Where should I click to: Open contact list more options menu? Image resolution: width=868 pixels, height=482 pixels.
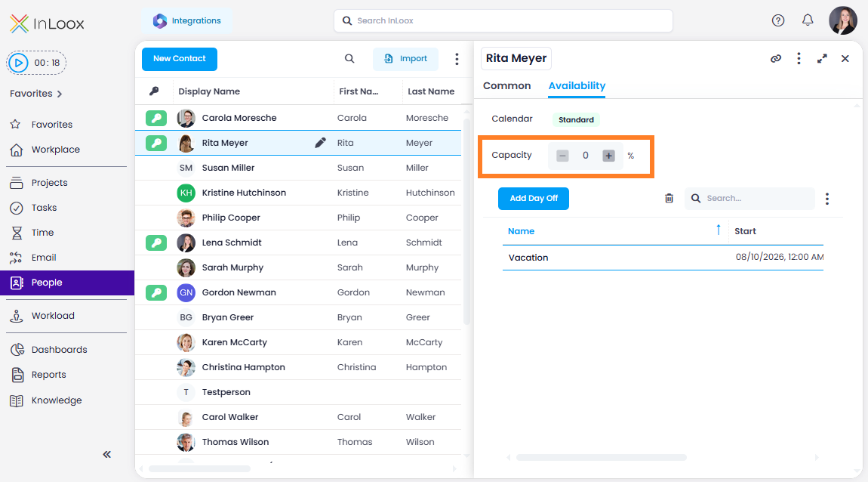click(x=457, y=59)
